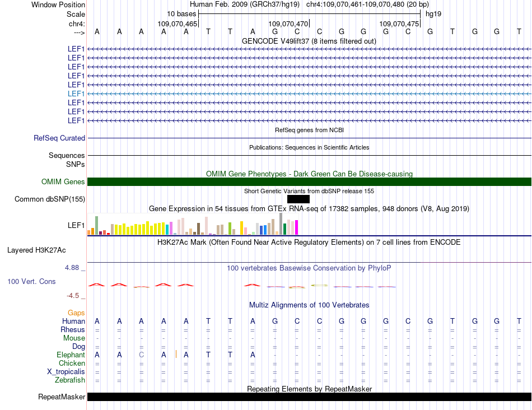
Task: Open "Publications: Sequences in Scientific Articles" title
Action: (309, 147)
